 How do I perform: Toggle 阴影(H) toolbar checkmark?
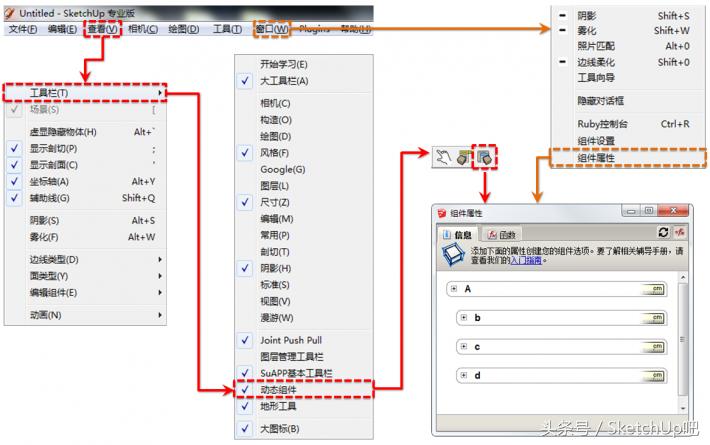[x=245, y=268]
